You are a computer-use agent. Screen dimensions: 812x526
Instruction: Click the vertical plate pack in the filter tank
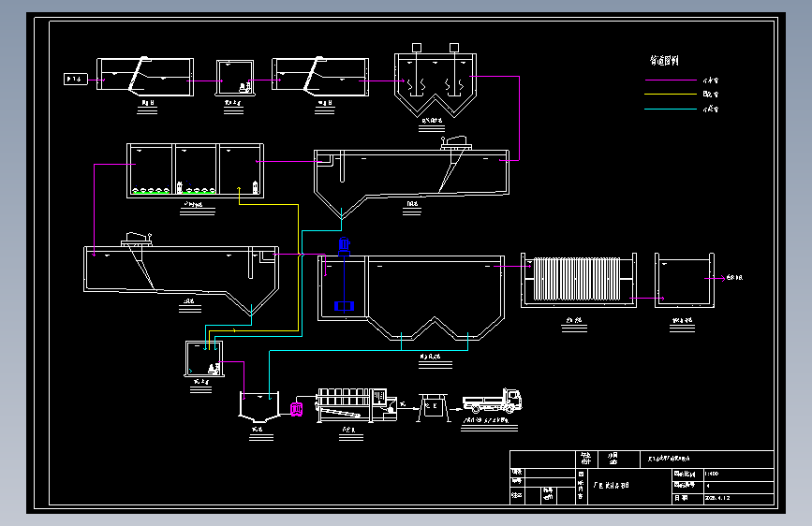click(577, 279)
